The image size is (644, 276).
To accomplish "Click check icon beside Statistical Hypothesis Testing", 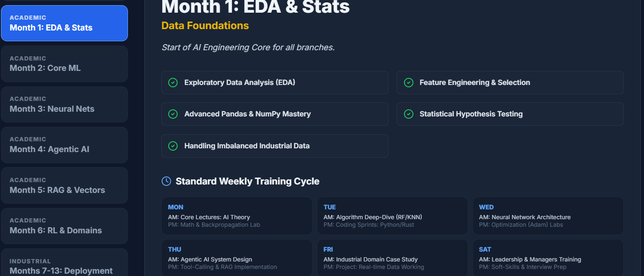I will (x=408, y=114).
